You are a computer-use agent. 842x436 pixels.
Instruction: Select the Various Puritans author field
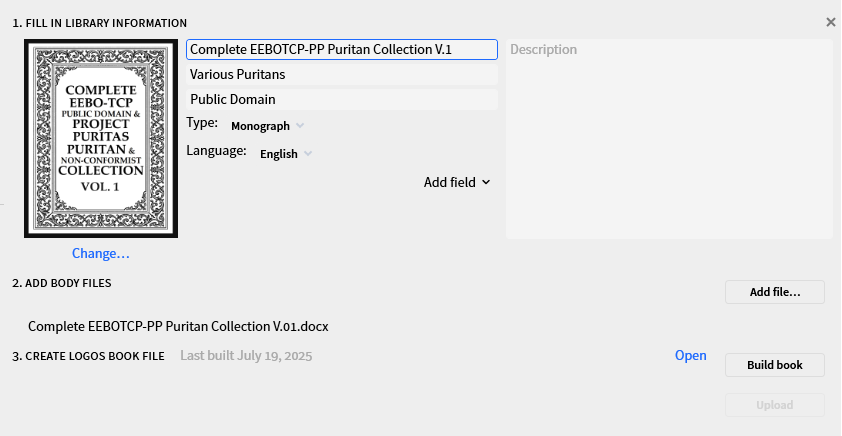[x=342, y=75]
